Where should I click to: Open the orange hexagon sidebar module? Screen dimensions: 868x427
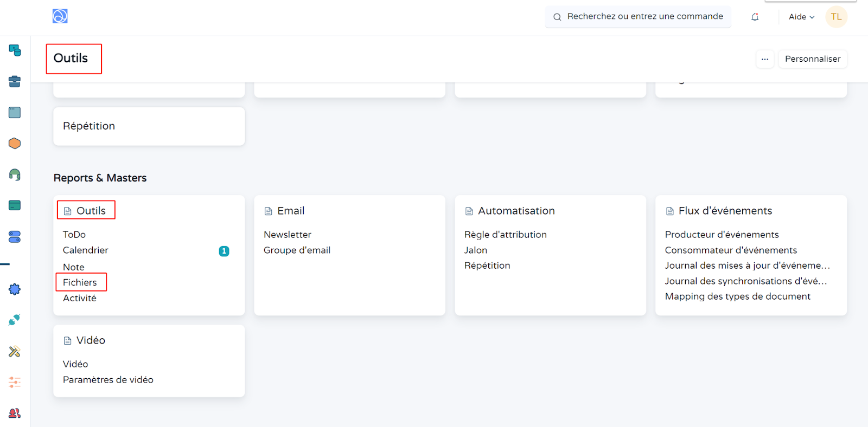click(15, 144)
